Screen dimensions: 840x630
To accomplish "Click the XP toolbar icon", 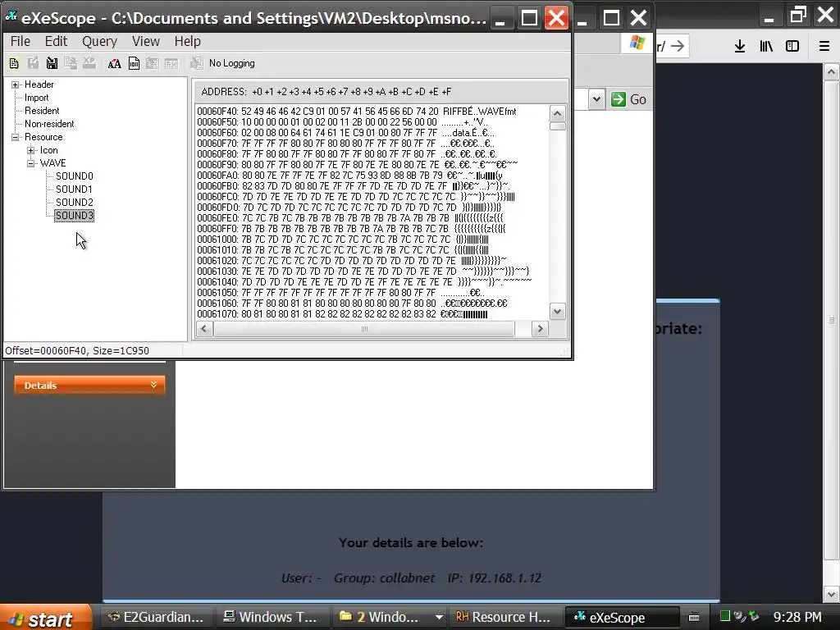I will (x=89, y=64).
